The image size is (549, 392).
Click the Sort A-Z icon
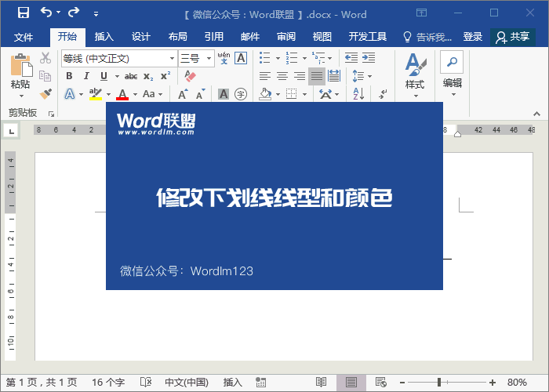coord(358,94)
